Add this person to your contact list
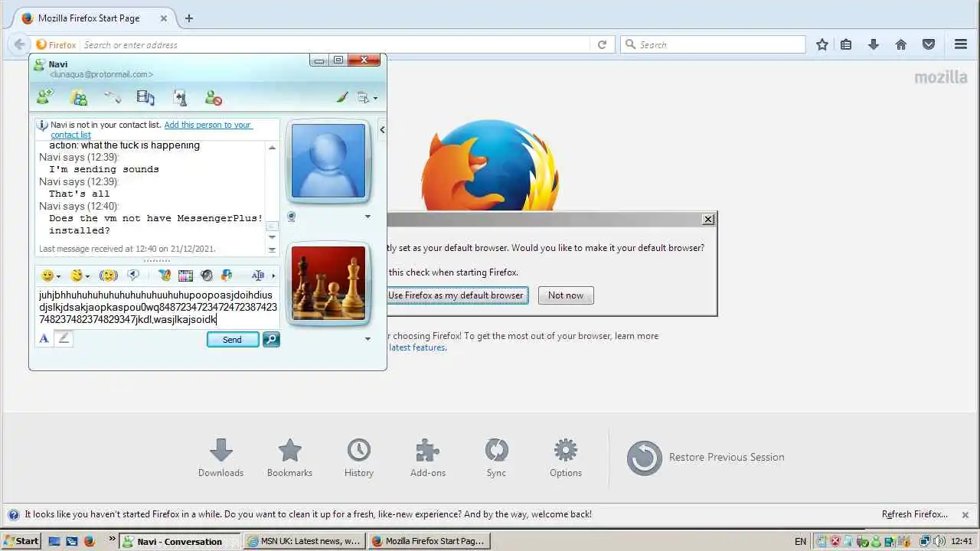The image size is (980, 551). 151,129
